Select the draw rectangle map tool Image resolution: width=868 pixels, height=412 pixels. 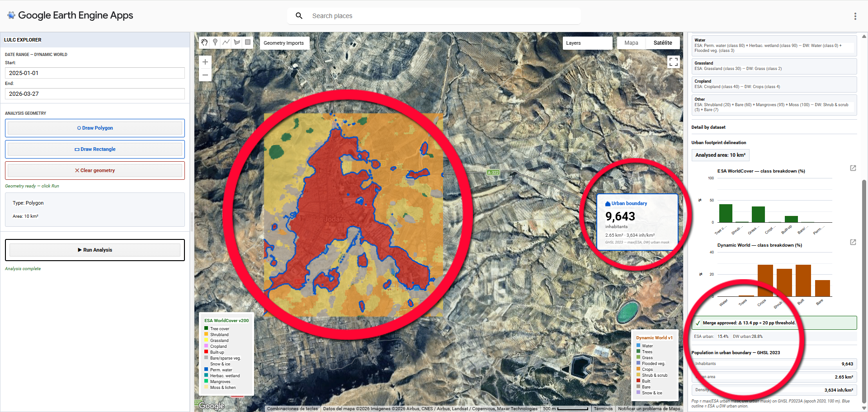click(248, 42)
